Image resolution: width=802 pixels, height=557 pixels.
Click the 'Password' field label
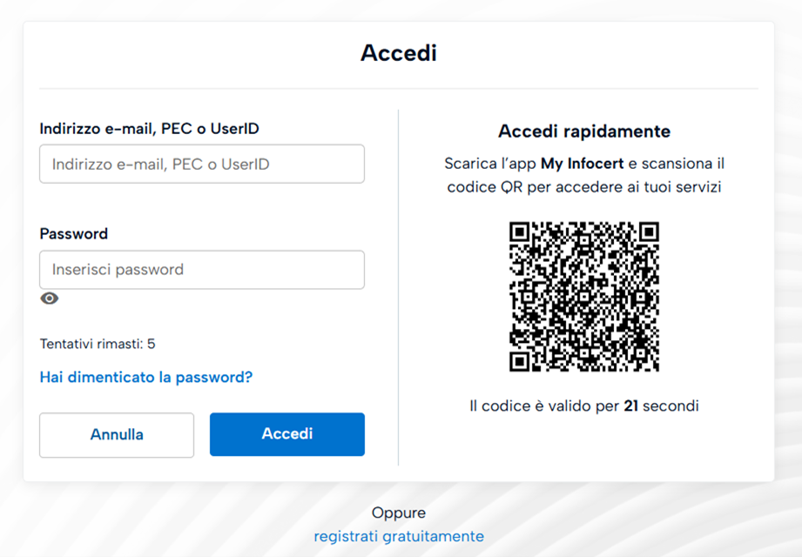tap(74, 234)
